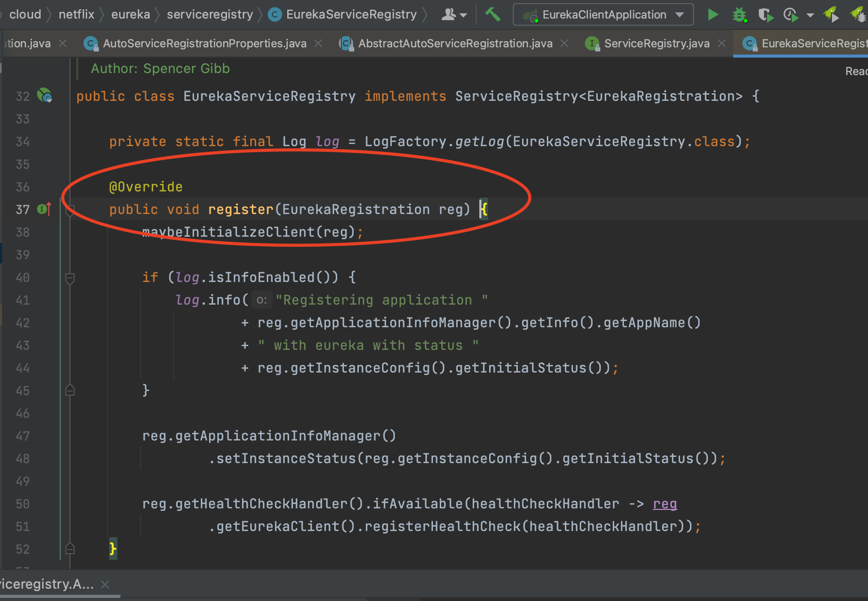Run EurekaClientApplication with the green play button
The width and height of the screenshot is (868, 601).
pos(713,14)
